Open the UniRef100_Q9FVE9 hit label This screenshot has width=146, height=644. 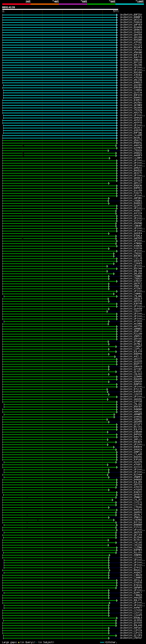click(131, 25)
